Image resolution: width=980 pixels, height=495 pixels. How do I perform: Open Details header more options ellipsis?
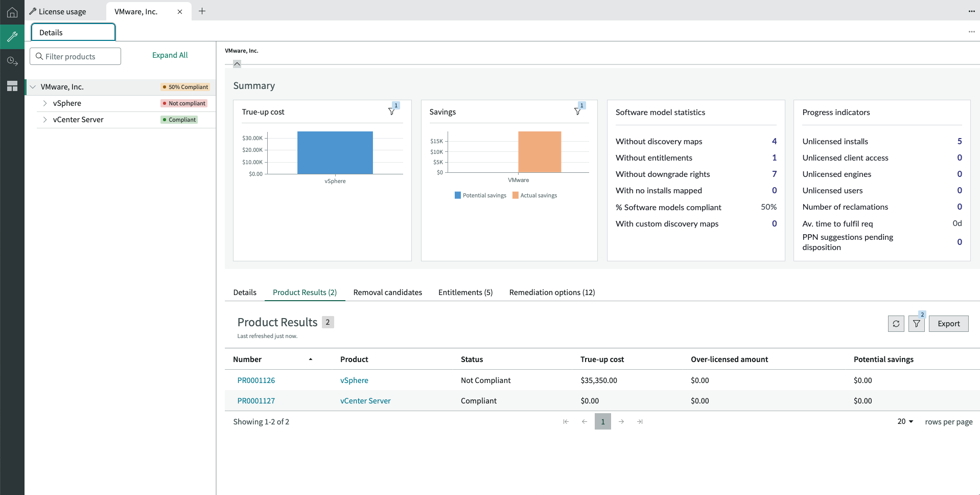pyautogui.click(x=971, y=32)
